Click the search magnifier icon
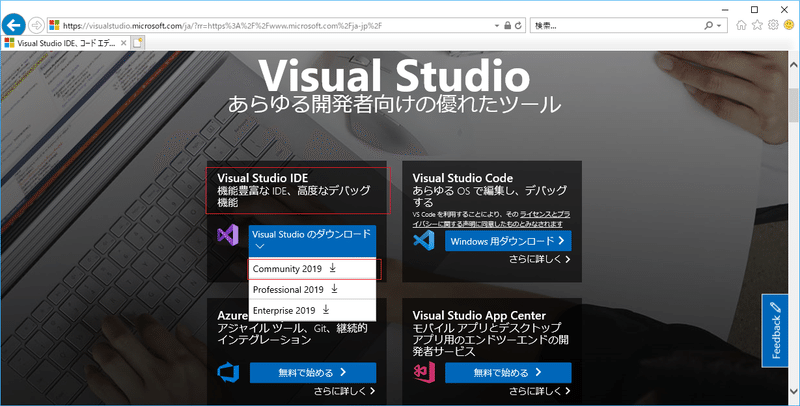Viewport: 800px width, 406px height. 709,26
